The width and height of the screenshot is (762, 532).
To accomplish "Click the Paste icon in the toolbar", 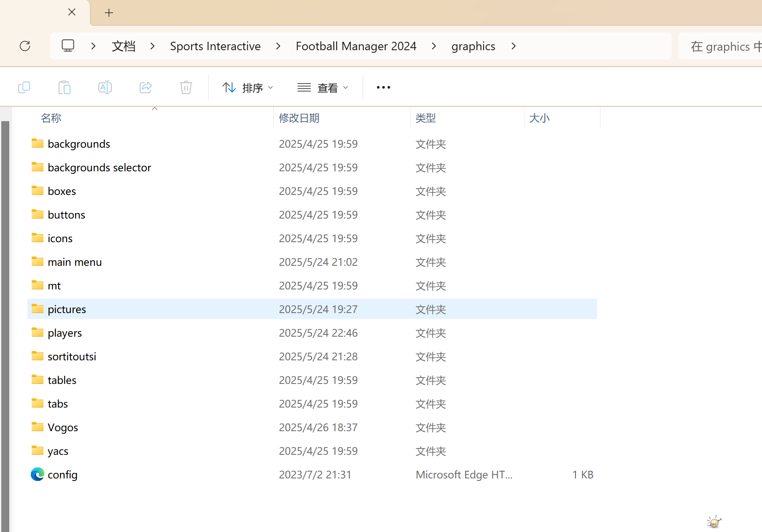I will (65, 87).
